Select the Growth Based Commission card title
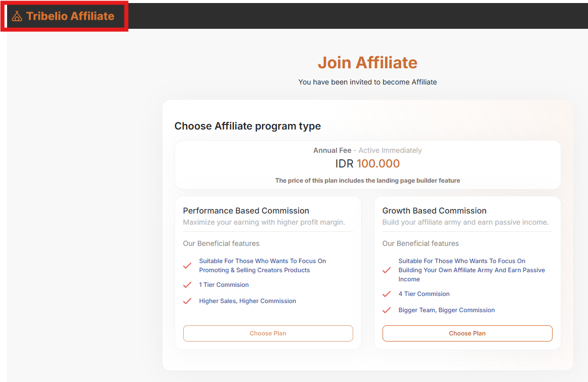 (434, 210)
